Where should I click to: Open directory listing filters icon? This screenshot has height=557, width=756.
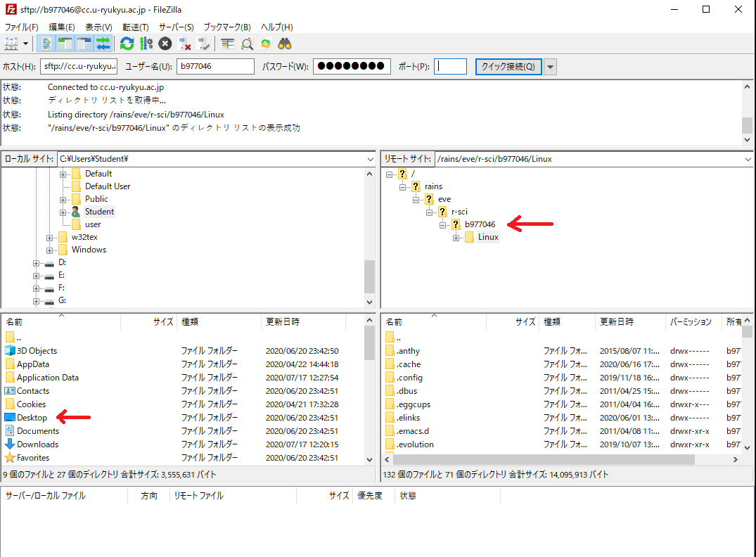pos(227,44)
